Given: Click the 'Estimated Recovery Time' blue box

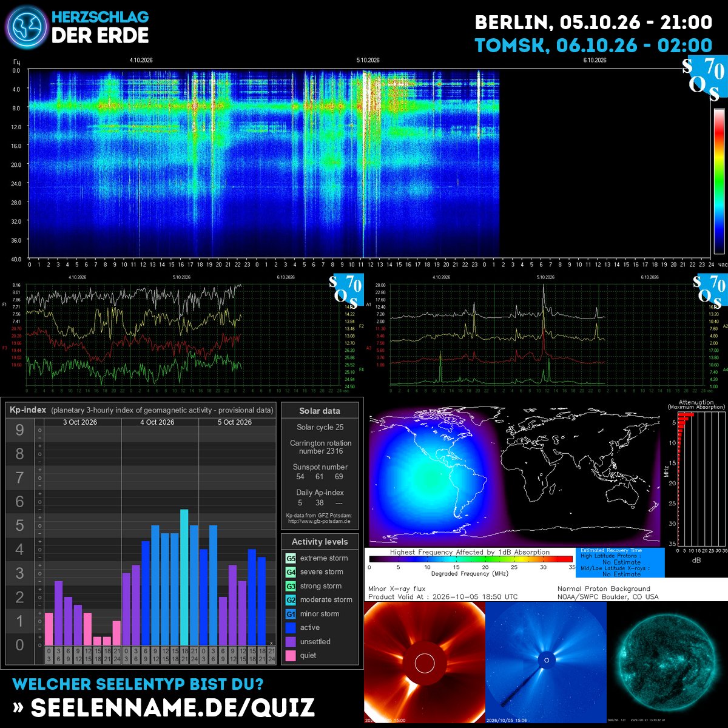Looking at the screenshot, I should pos(619,562).
